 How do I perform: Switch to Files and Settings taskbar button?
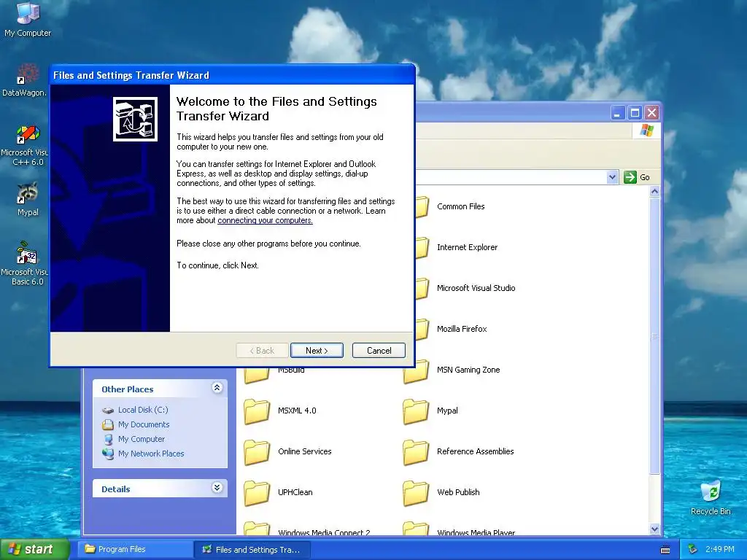[252, 549]
